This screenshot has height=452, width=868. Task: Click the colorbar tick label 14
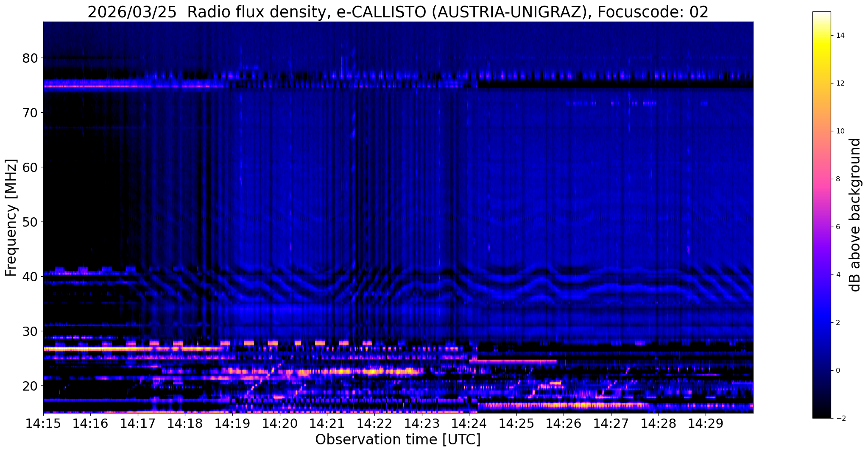tap(840, 36)
